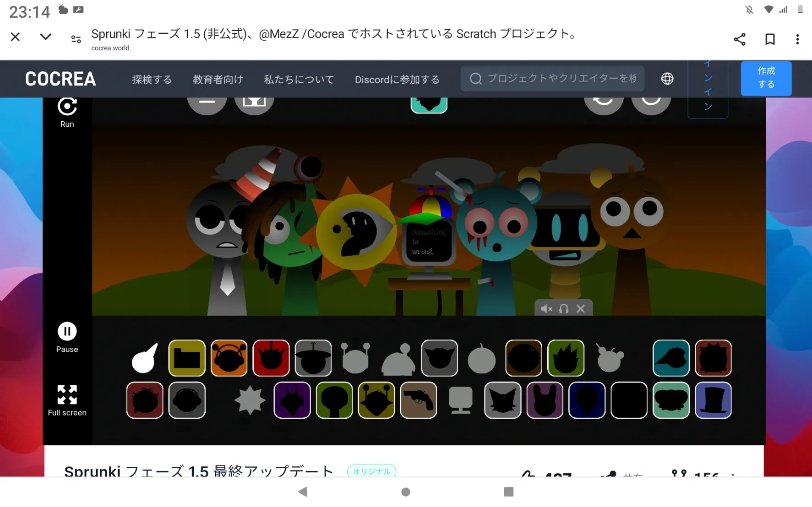Click the headphones icon in floating control
The height and width of the screenshot is (507, 812).
(x=564, y=309)
